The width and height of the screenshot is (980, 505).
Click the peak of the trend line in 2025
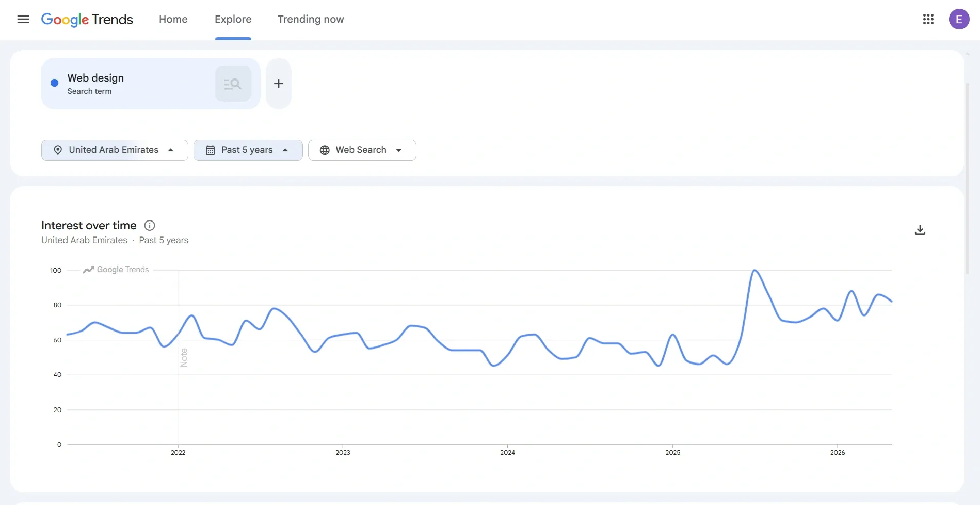[754, 270]
